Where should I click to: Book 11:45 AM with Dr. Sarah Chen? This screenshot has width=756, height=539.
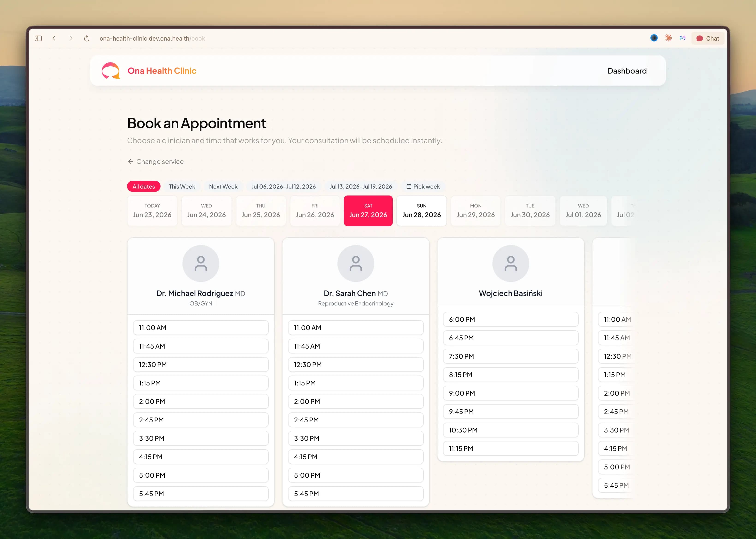coord(356,346)
